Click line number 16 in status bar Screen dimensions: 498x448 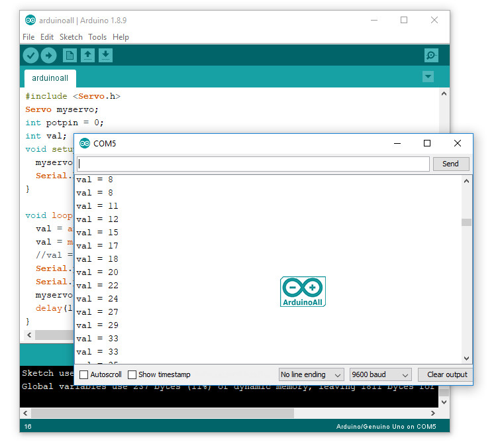tap(28, 426)
